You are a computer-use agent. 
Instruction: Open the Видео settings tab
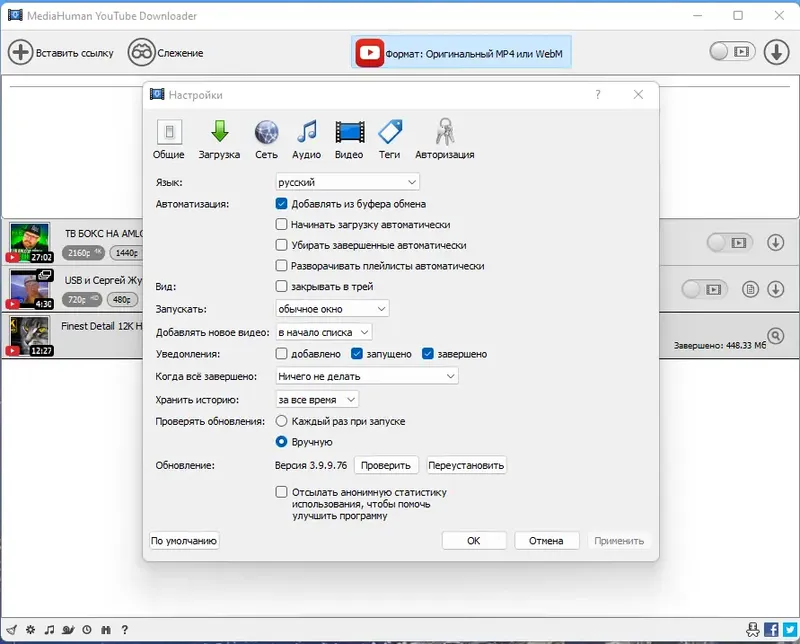click(x=349, y=139)
